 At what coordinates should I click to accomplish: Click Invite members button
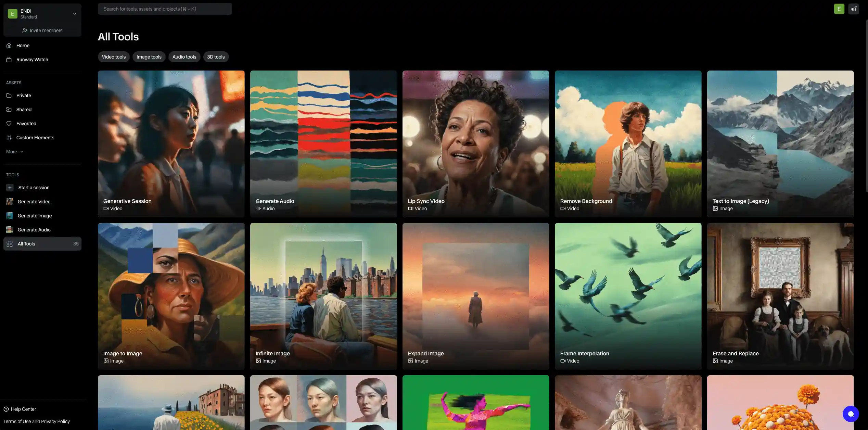click(42, 30)
